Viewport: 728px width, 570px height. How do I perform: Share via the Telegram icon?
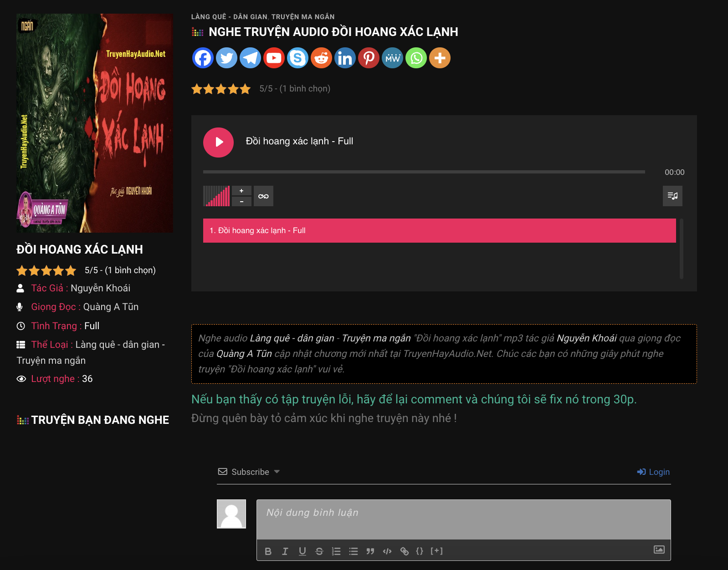[x=250, y=58]
